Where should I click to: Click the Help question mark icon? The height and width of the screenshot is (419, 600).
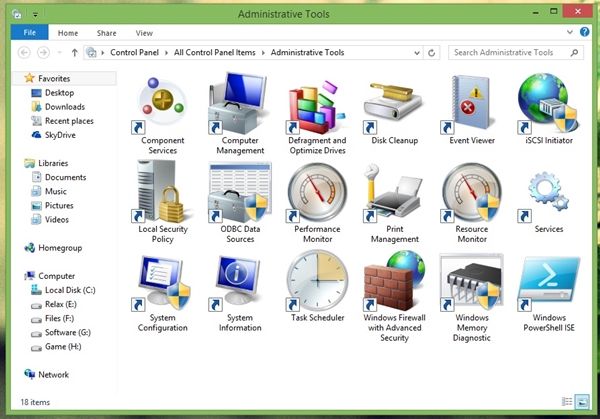pyautogui.click(x=584, y=32)
